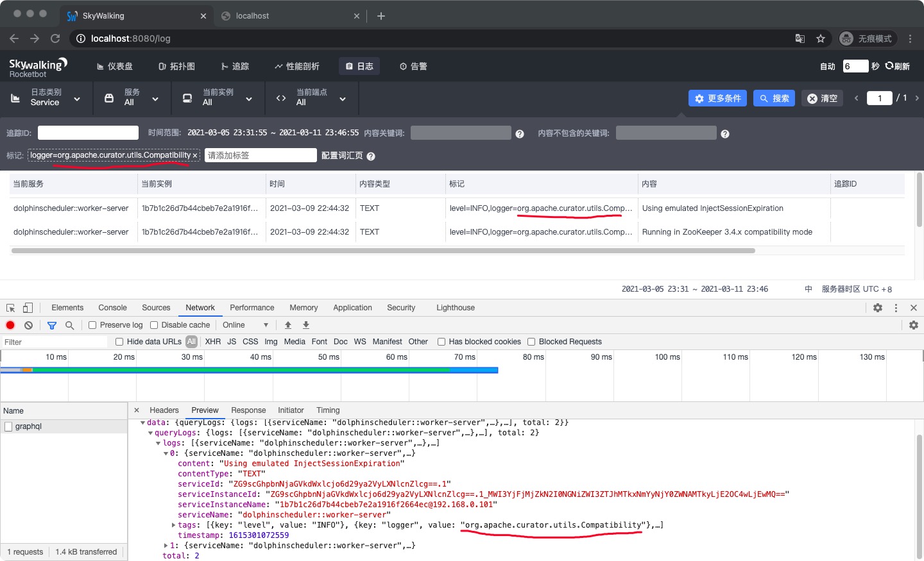This screenshot has width=924, height=561.
Task: Check Has blocked cookies
Action: point(441,342)
